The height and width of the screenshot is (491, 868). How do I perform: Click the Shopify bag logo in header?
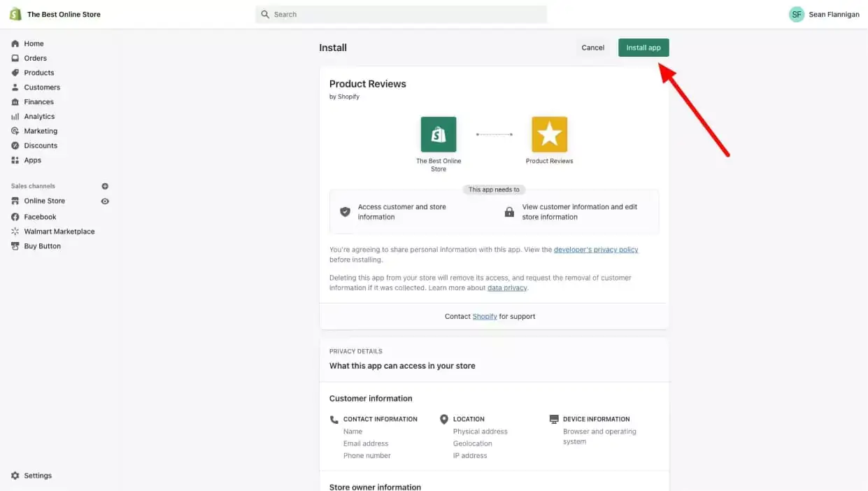pos(15,14)
